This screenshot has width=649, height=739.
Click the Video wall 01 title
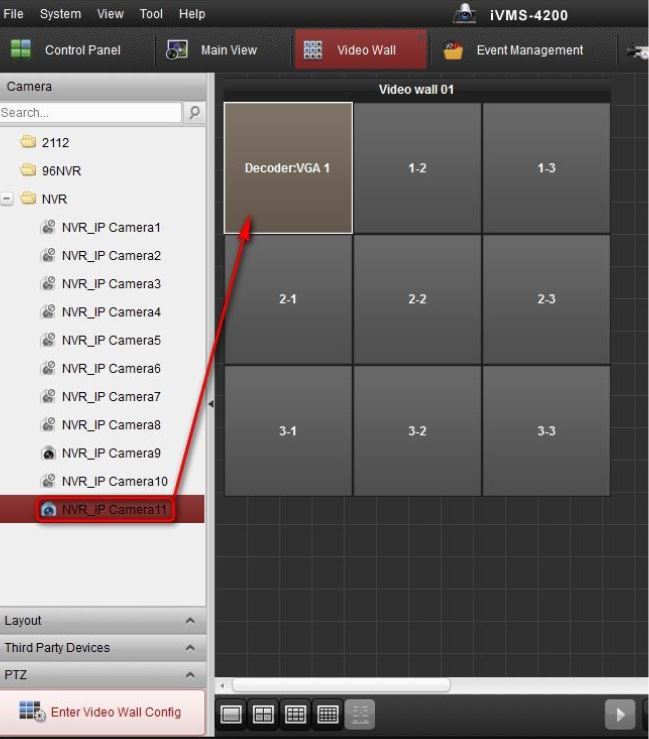coord(416,90)
